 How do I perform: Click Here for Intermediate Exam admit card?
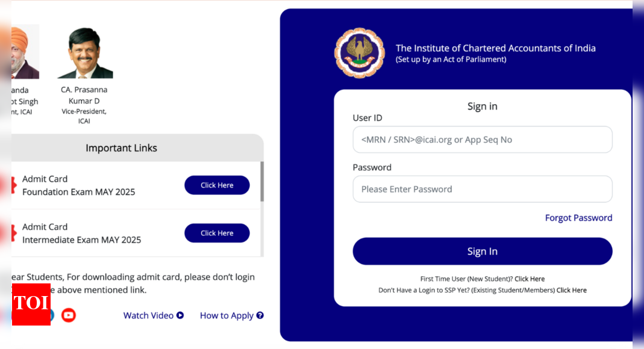(217, 233)
